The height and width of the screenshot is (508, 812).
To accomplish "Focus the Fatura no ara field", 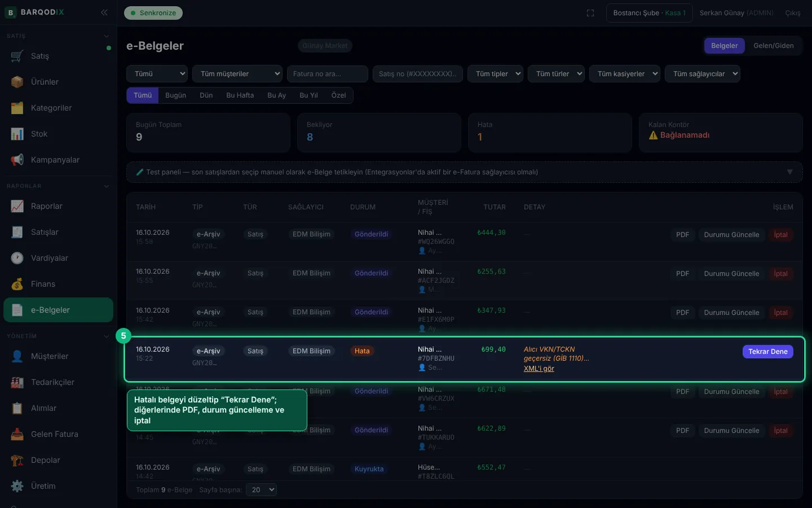I will coord(328,74).
